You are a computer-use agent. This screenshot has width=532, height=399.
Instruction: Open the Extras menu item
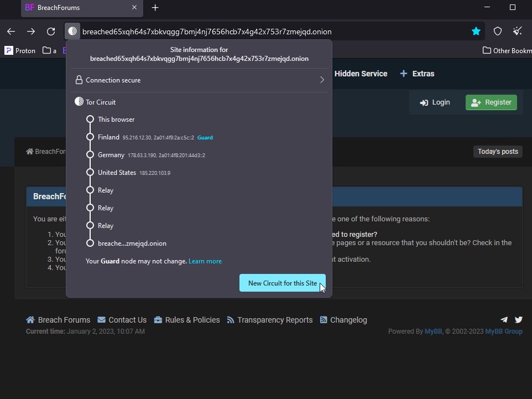(417, 74)
